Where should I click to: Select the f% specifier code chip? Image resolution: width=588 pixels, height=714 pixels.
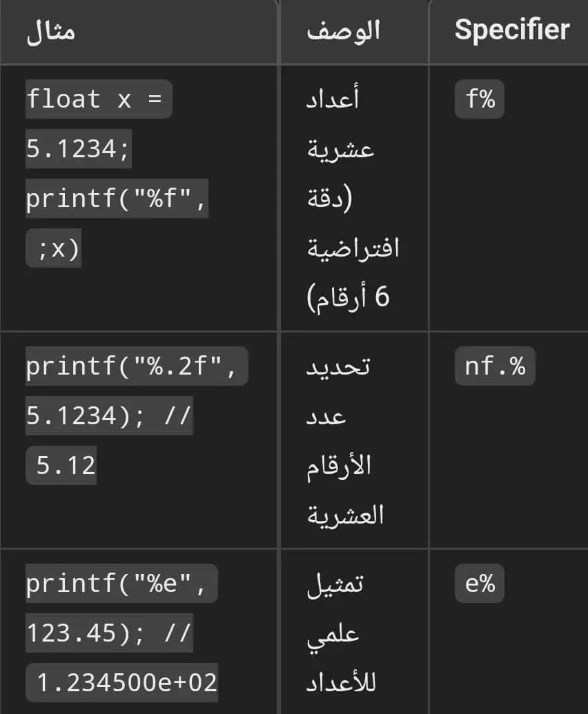480,99
